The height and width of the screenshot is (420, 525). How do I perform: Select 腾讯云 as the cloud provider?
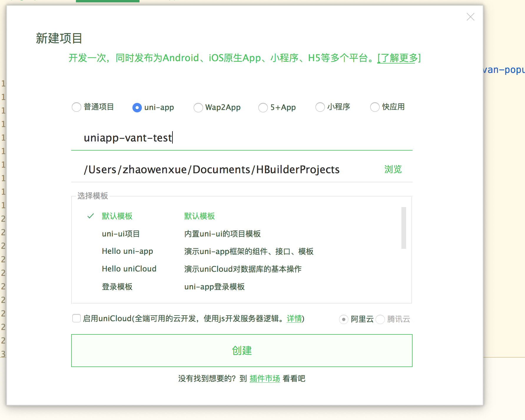coord(380,319)
